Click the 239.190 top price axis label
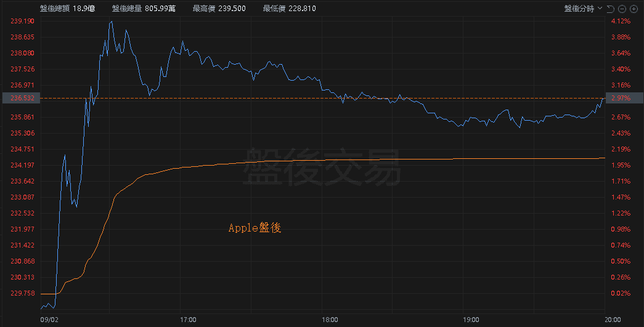The image size is (644, 327). click(23, 21)
